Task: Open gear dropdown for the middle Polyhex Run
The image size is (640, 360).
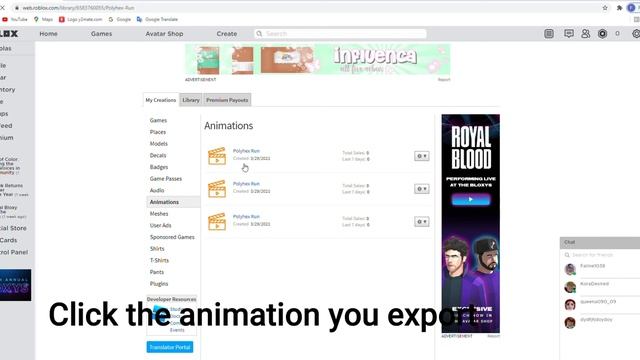Action: click(422, 189)
